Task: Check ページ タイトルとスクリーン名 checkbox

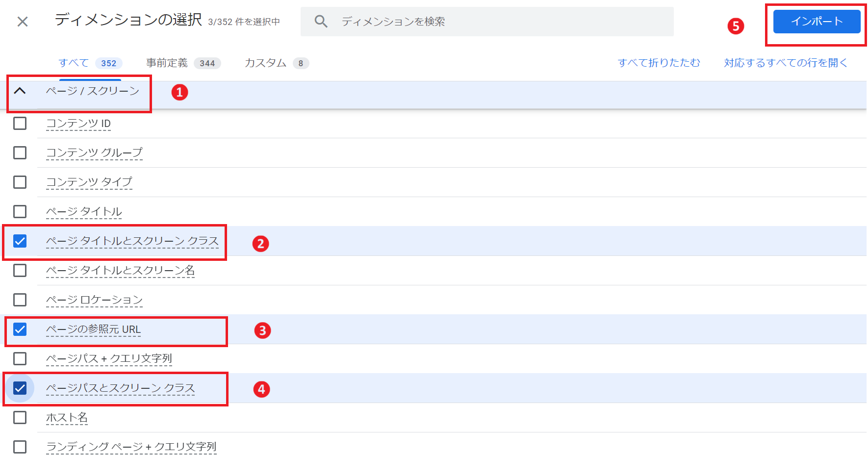Action: point(20,270)
